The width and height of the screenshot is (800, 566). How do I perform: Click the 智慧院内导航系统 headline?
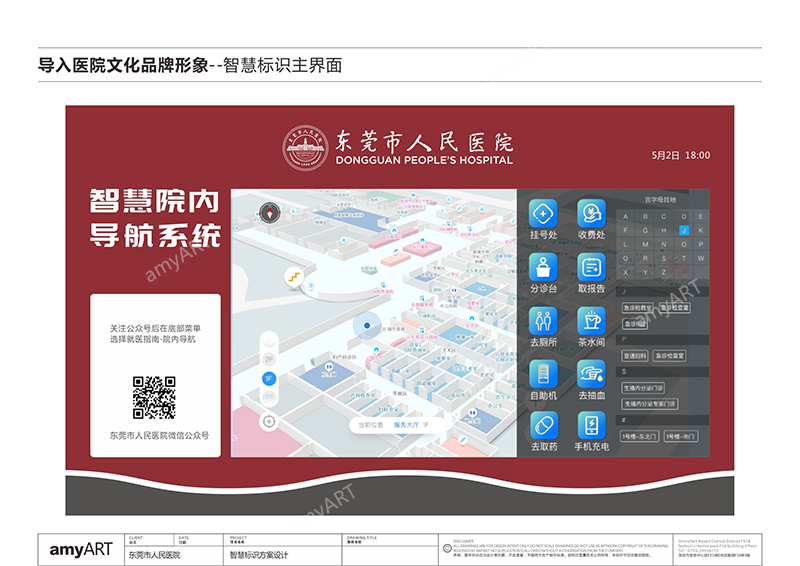(155, 218)
